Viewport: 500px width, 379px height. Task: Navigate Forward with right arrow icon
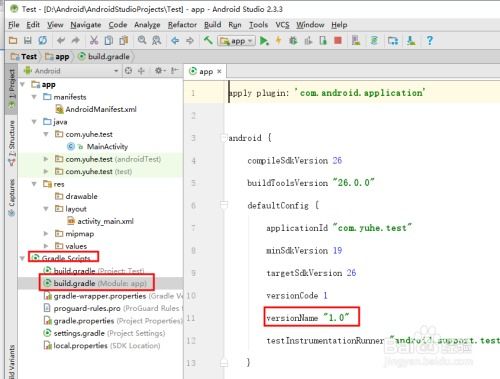pyautogui.click(x=190, y=41)
